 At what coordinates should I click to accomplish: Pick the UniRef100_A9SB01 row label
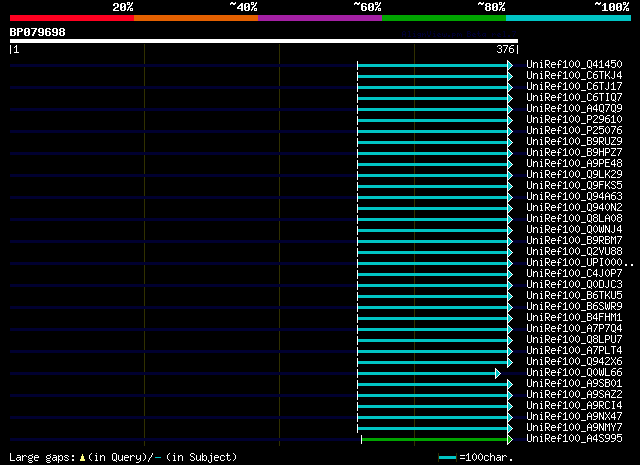point(574,384)
